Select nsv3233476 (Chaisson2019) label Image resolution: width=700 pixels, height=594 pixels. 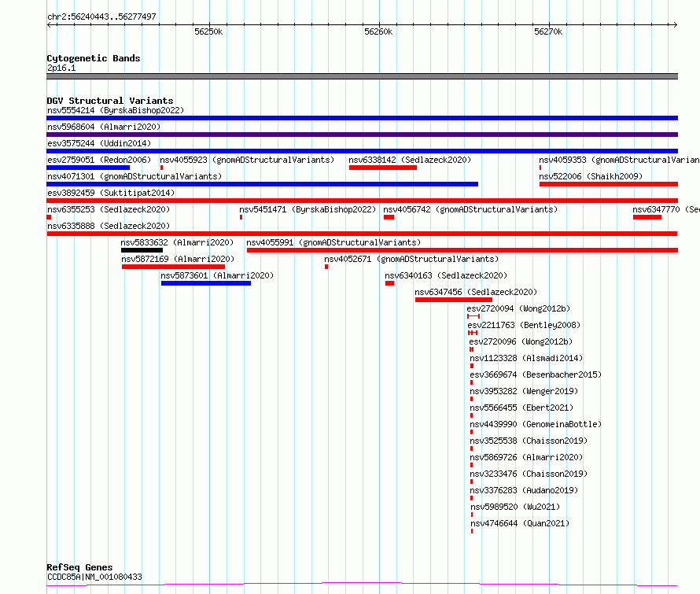click(x=529, y=474)
